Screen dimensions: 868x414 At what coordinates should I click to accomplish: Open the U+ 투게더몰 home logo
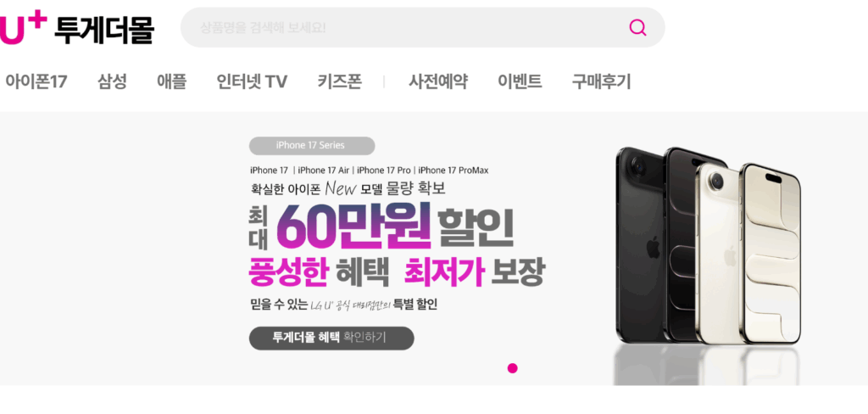(76, 28)
